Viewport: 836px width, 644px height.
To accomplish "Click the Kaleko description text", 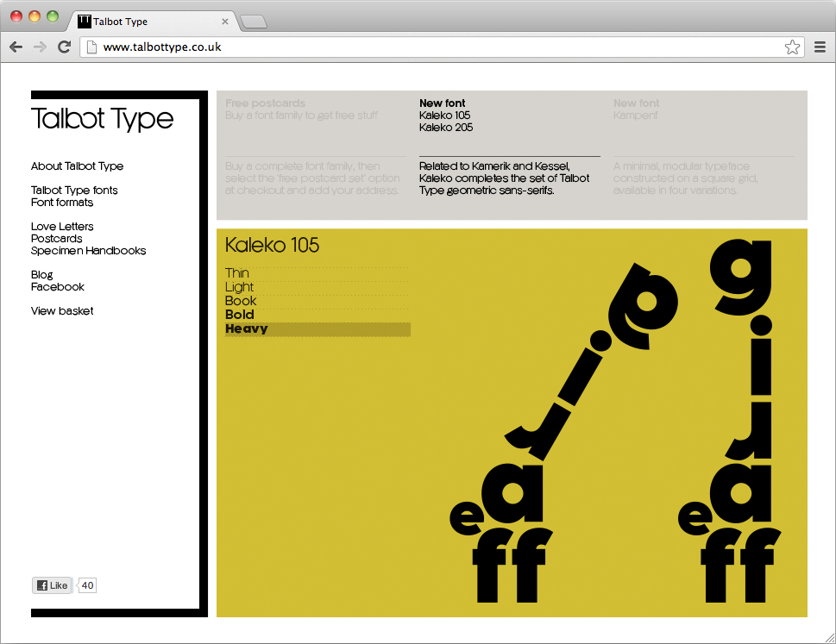I will click(505, 178).
